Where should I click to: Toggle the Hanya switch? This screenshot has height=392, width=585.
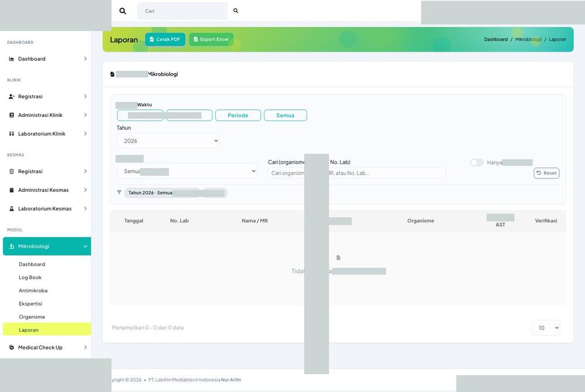(477, 163)
